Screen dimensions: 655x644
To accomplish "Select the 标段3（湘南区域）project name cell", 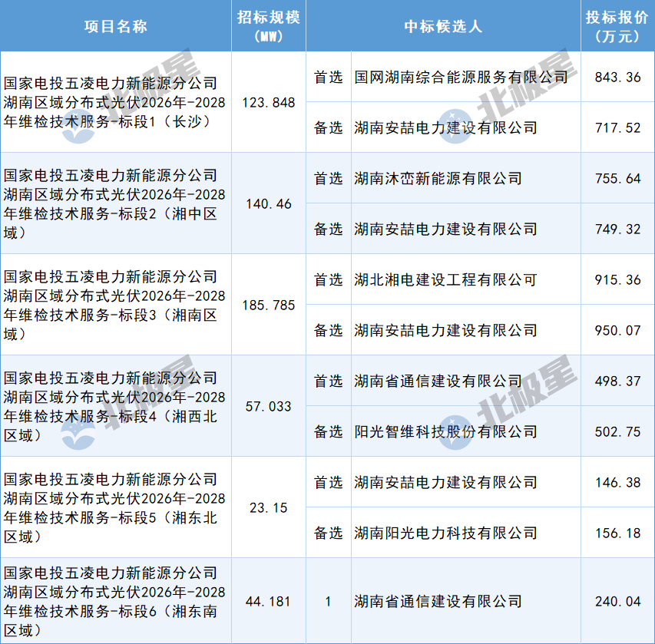I will pos(116,305).
